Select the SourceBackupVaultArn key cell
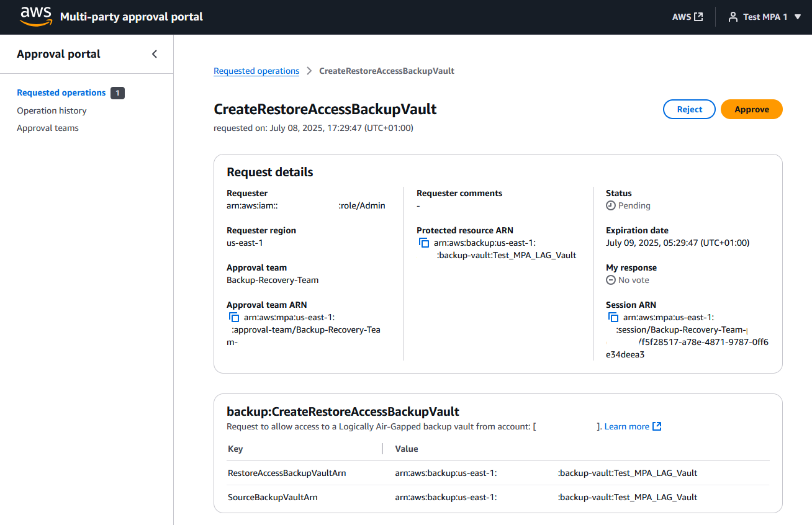Viewport: 812px width, 525px height. (273, 497)
